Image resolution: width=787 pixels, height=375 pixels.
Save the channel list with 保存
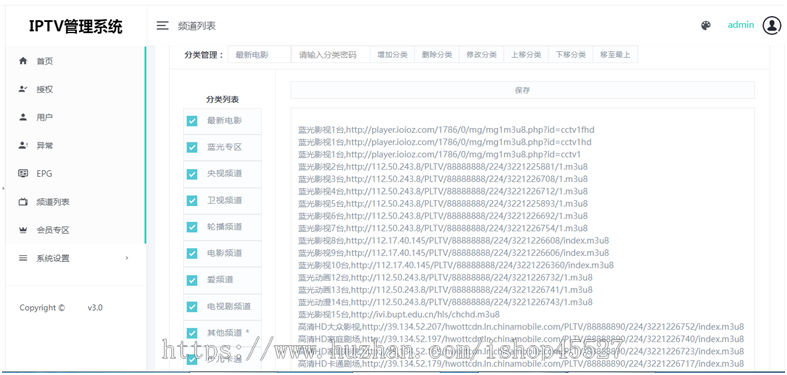[522, 90]
